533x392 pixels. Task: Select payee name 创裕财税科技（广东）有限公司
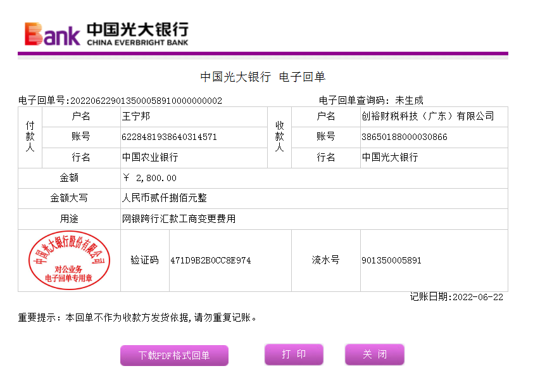click(428, 117)
